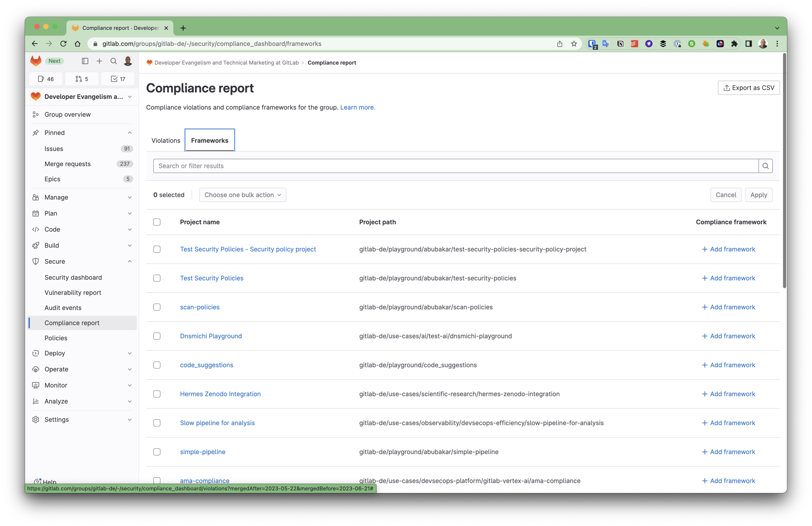
Task: Click the share icon in address bar
Action: click(559, 44)
